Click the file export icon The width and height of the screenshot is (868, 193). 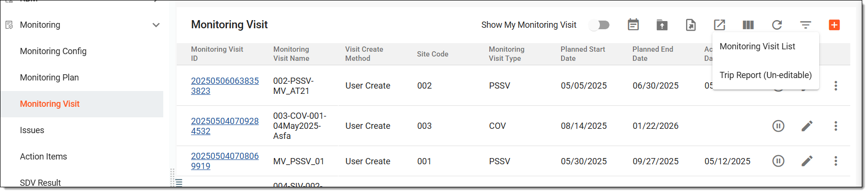coord(690,25)
